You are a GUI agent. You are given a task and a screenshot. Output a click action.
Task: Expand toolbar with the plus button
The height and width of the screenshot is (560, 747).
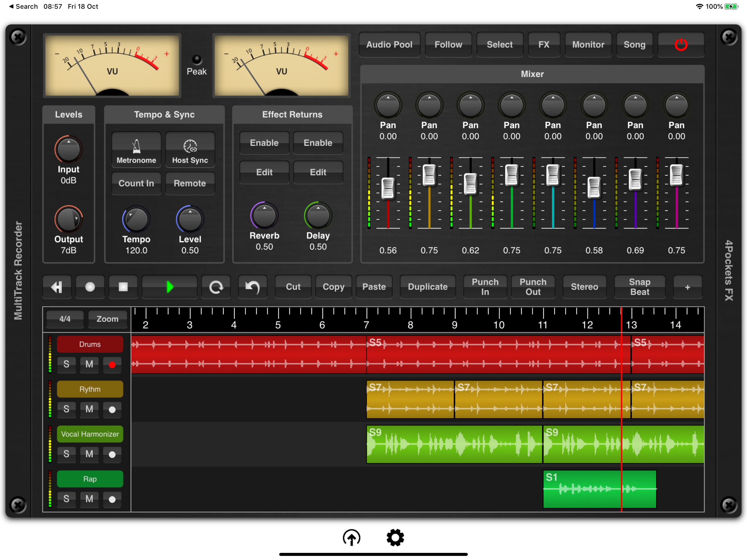coord(687,287)
